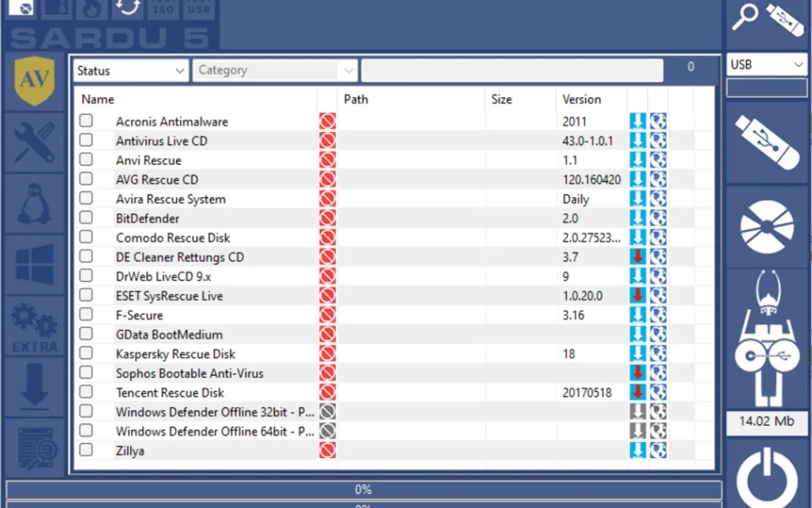Click red prohibited status icon for Avira Rescue System

(327, 198)
